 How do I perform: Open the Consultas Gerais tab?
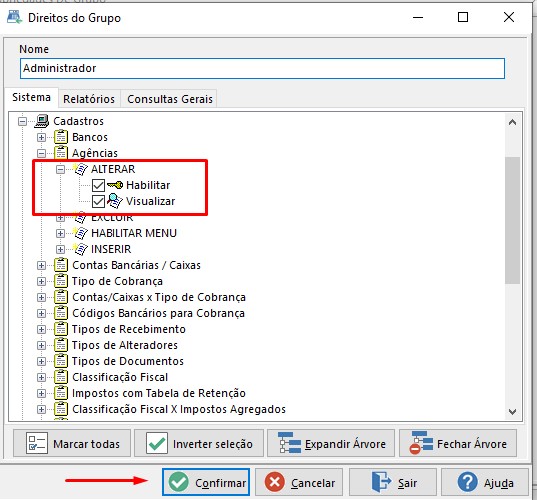tap(170, 99)
